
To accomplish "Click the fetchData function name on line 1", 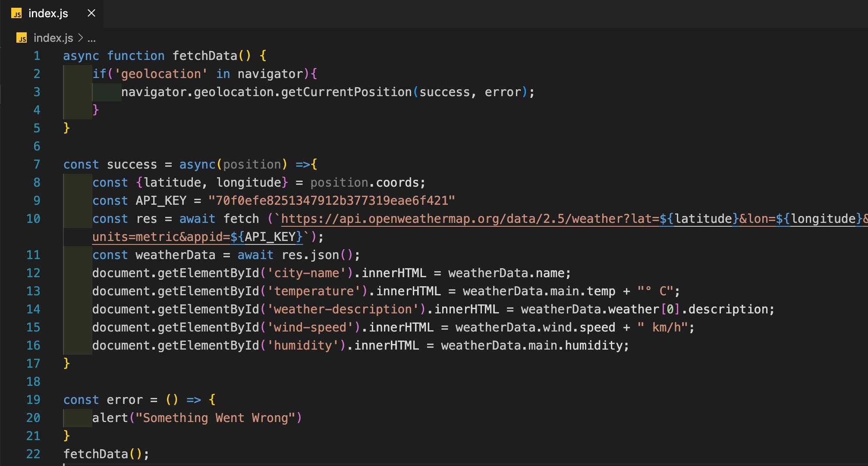I will point(205,56).
